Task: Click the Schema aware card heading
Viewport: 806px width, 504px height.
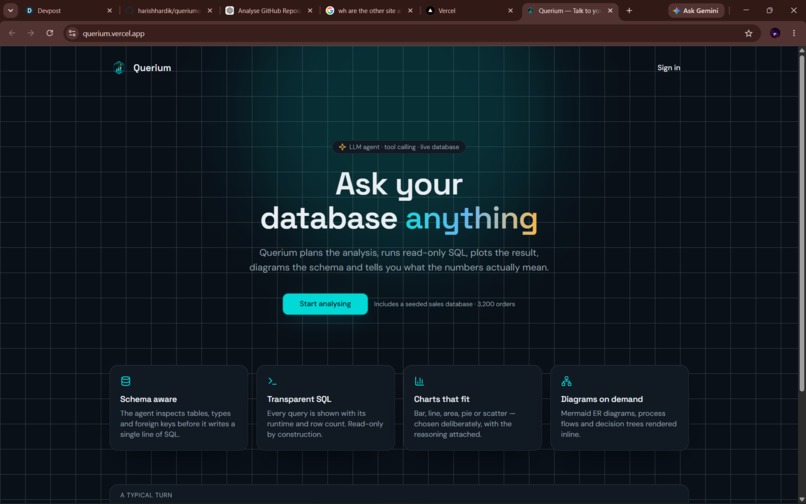Action: (148, 399)
